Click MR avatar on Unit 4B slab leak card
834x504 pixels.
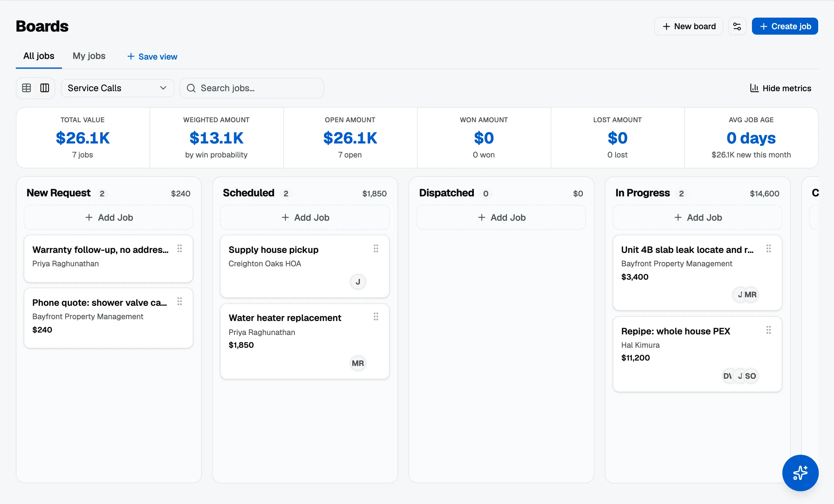(751, 295)
